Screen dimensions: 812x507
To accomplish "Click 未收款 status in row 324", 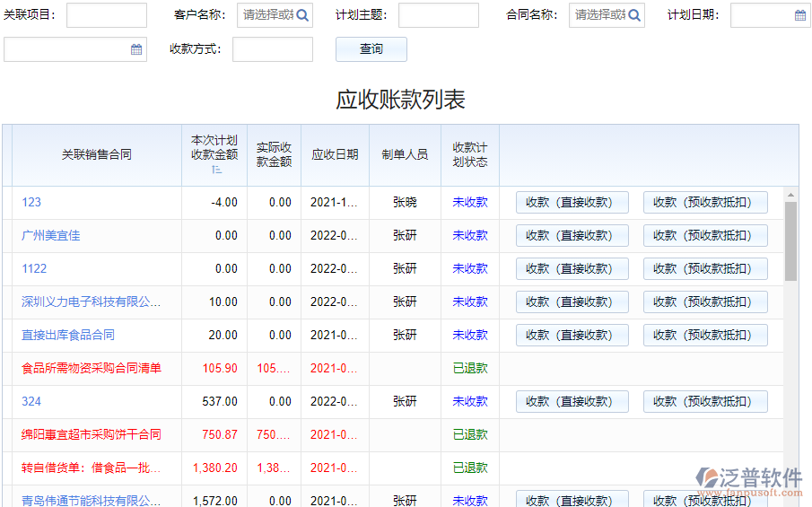I will [x=470, y=401].
